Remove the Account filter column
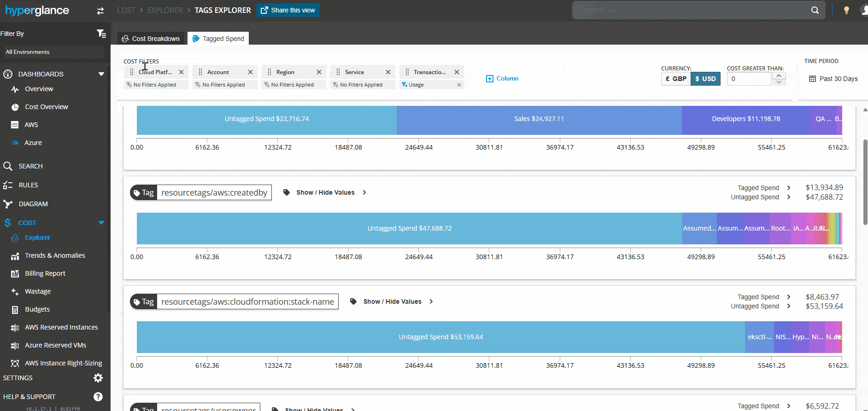 click(x=251, y=72)
